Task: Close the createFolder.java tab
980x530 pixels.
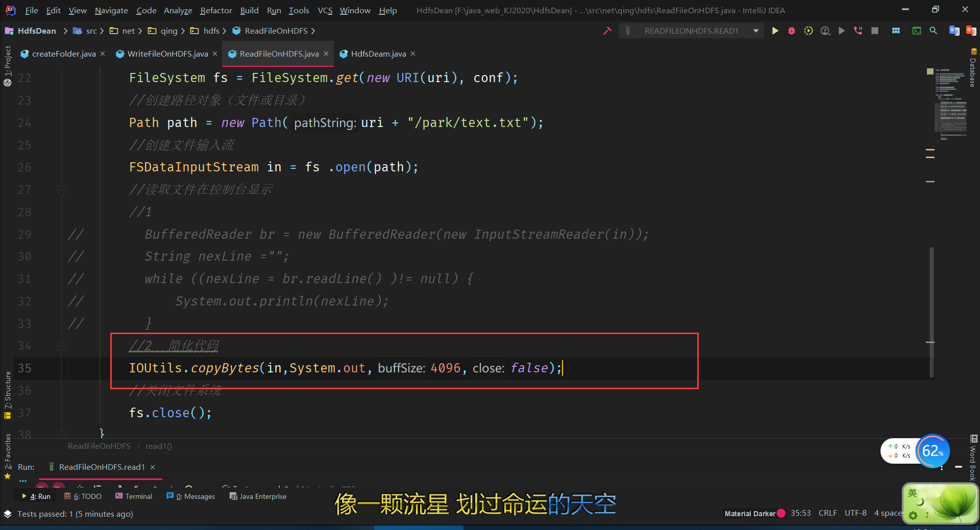Action: click(x=103, y=54)
